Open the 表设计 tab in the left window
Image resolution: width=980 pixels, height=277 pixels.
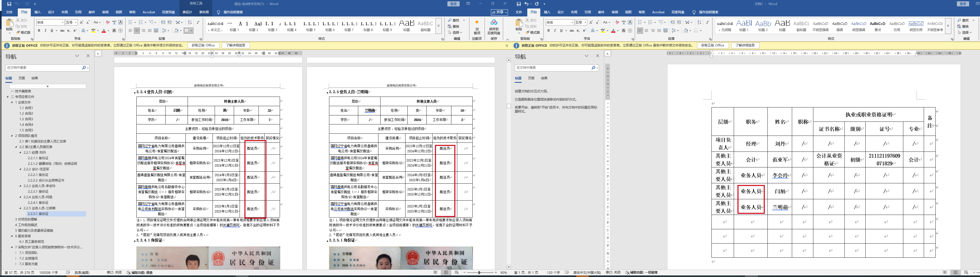(x=187, y=12)
